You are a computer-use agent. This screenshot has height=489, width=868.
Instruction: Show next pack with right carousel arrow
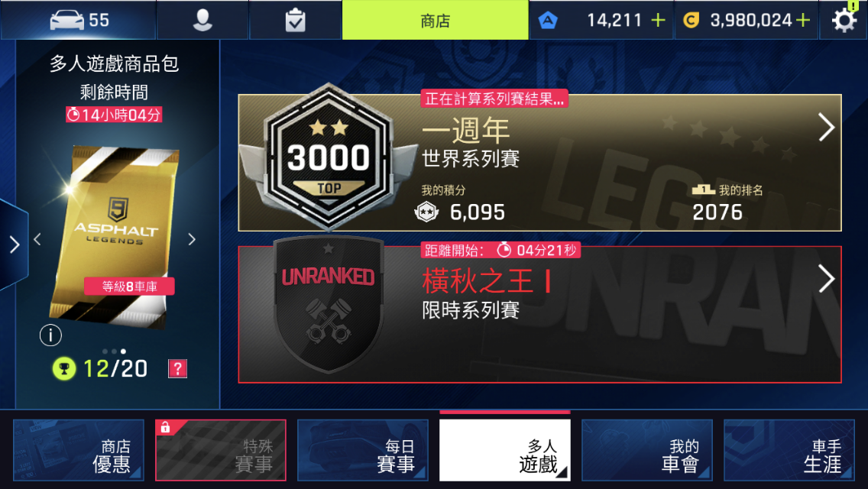pyautogui.click(x=192, y=239)
